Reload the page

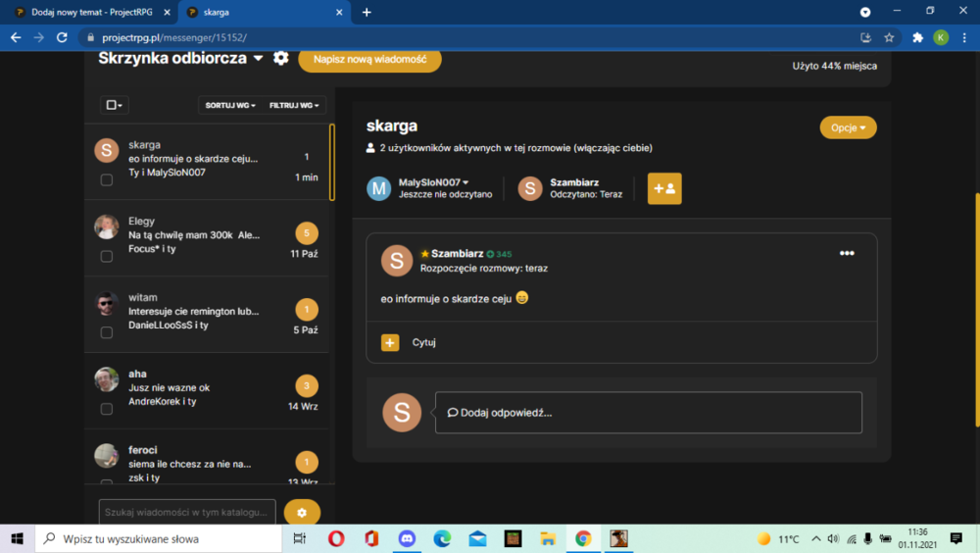62,37
